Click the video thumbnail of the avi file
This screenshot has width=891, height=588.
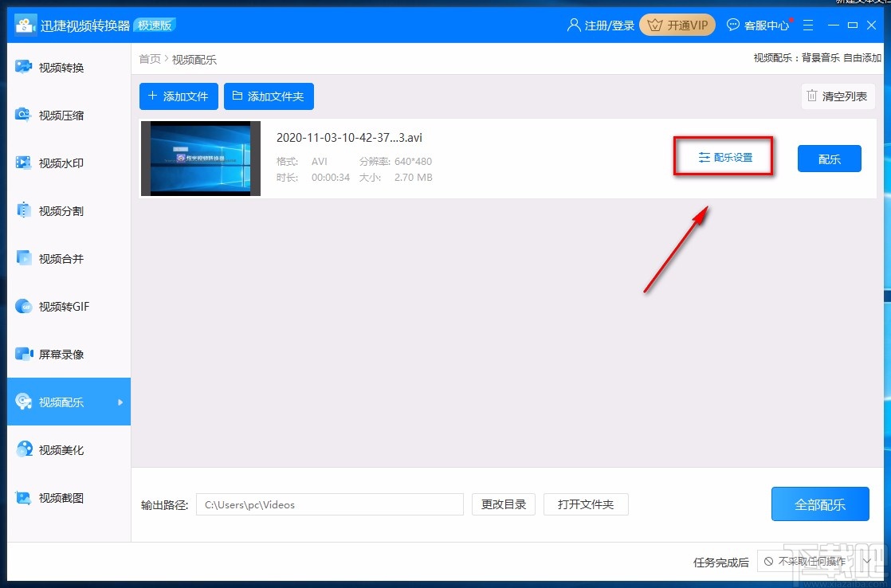201,159
